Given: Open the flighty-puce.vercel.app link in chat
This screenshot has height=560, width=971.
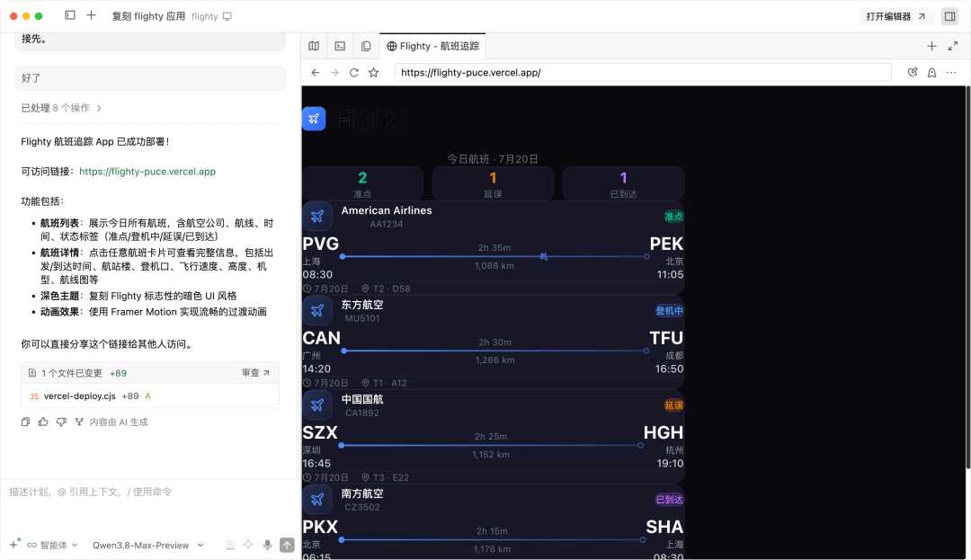Looking at the screenshot, I should (x=147, y=172).
